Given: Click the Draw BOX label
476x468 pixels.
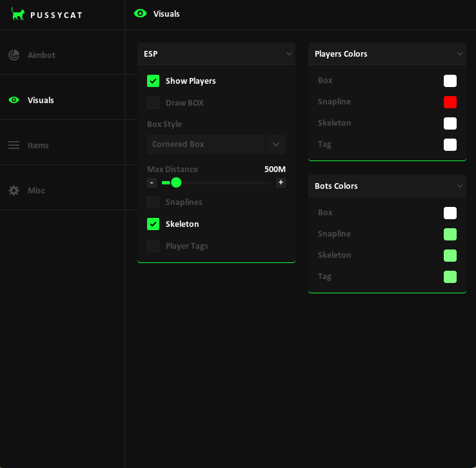Looking at the screenshot, I should tap(184, 102).
